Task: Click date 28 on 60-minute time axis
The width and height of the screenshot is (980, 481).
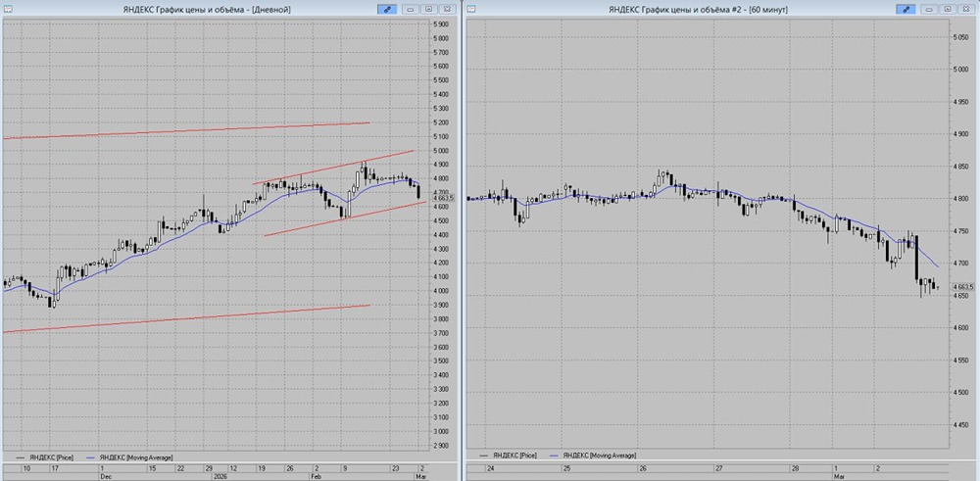Action: pyautogui.click(x=795, y=468)
